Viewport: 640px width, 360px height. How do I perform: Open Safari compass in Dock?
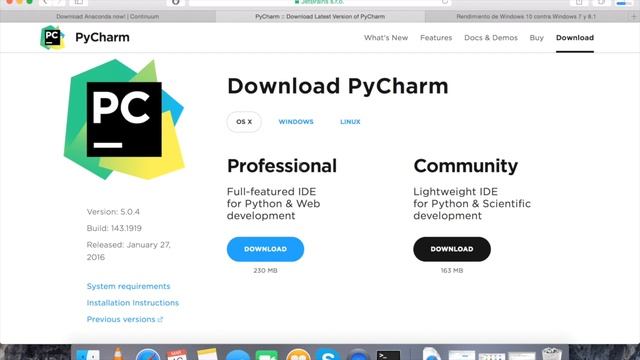tap(148, 354)
